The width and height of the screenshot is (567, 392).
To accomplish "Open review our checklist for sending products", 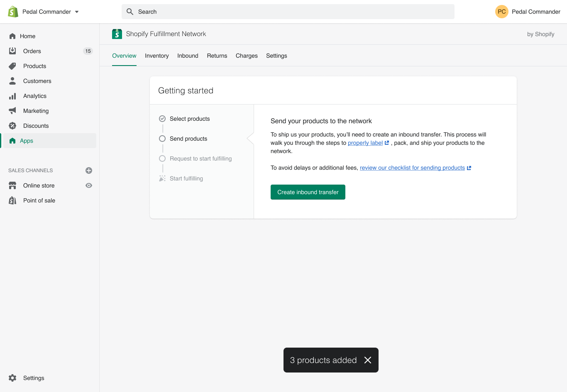I will [412, 168].
